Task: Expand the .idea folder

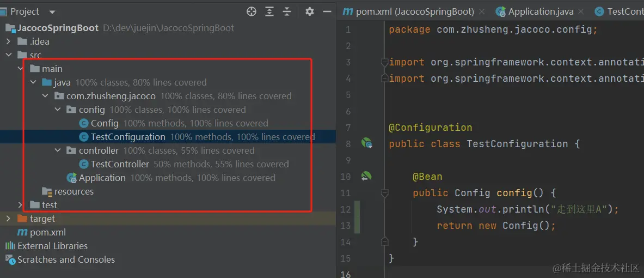Action: pos(9,41)
